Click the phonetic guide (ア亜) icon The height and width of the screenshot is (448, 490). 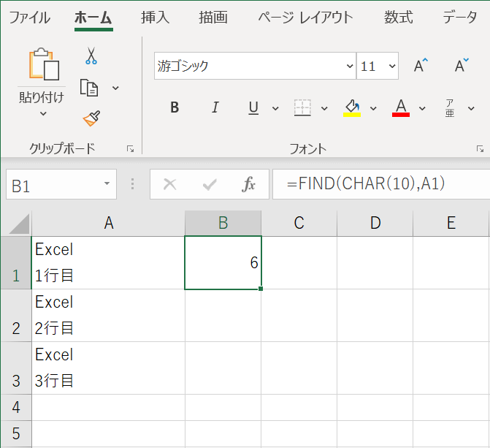(450, 108)
